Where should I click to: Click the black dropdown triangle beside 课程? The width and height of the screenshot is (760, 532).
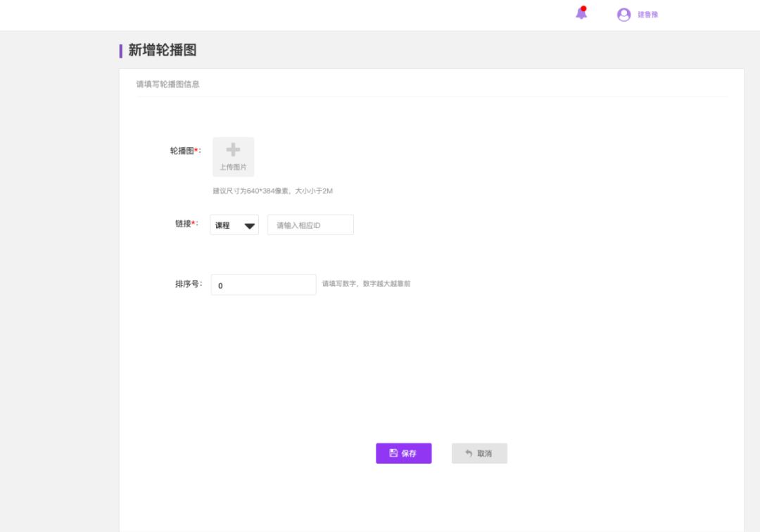tap(249, 226)
